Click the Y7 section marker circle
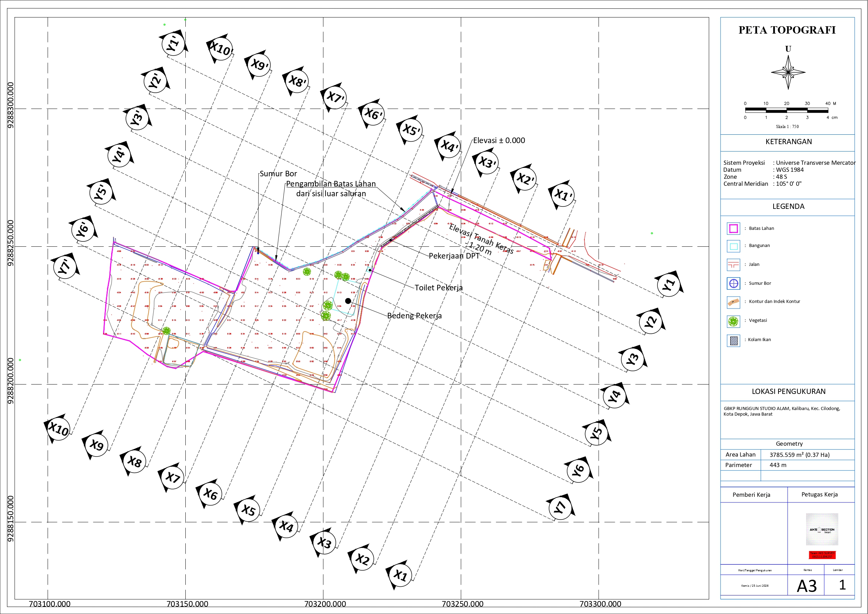This screenshot has height=614, width=868. coord(560,508)
